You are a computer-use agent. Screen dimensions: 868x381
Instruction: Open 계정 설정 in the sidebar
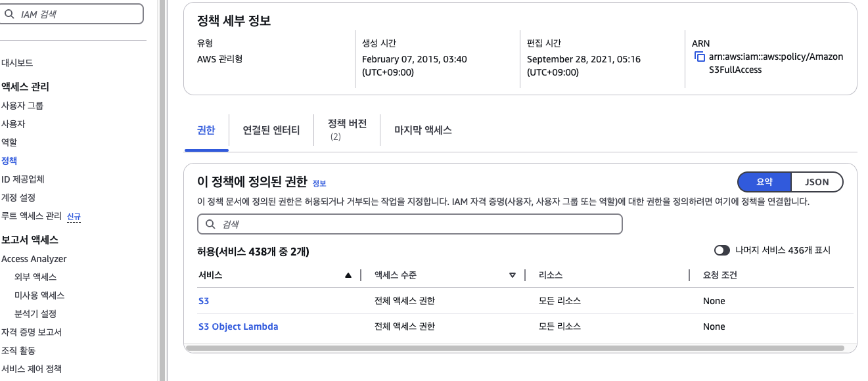[x=18, y=197]
